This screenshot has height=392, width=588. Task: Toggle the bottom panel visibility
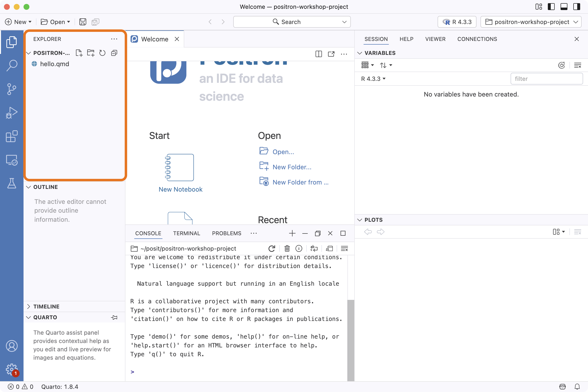coord(564,7)
